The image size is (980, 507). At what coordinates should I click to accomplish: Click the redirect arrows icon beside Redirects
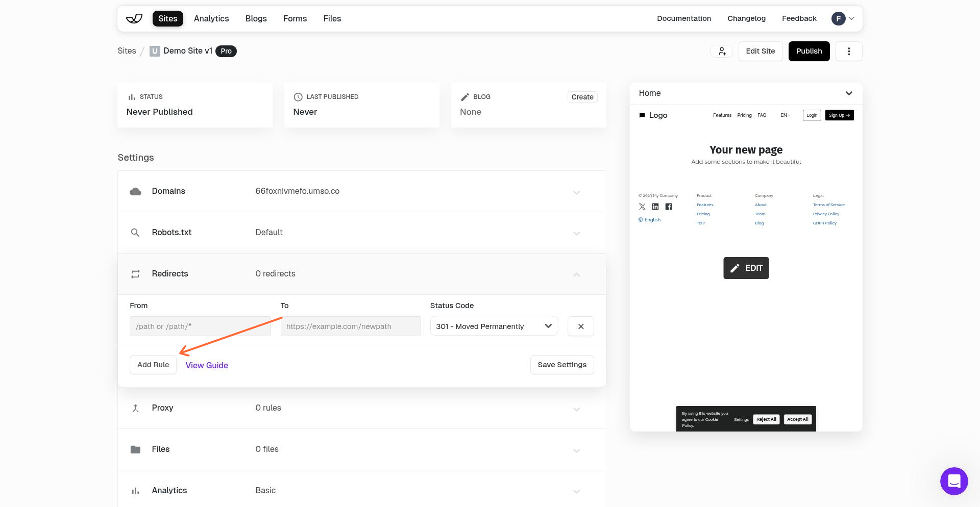tap(135, 274)
